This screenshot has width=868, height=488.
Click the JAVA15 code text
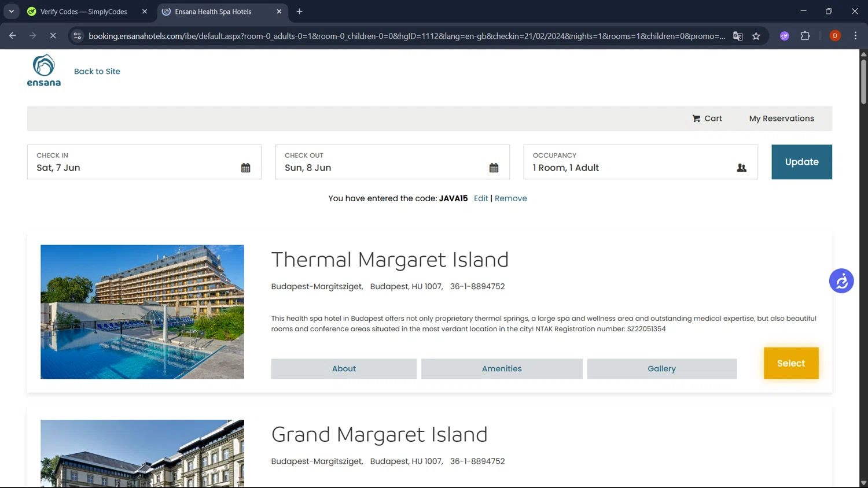click(x=453, y=198)
